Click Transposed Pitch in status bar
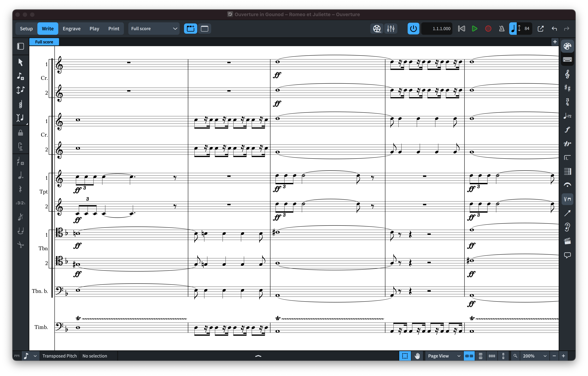Image resolution: width=588 pixels, height=376 pixels. 59,356
